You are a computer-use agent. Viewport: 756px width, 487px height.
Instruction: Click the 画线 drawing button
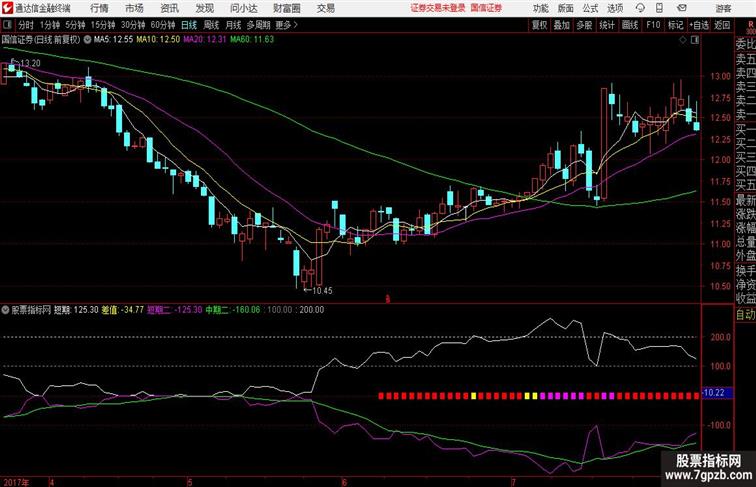(x=630, y=25)
